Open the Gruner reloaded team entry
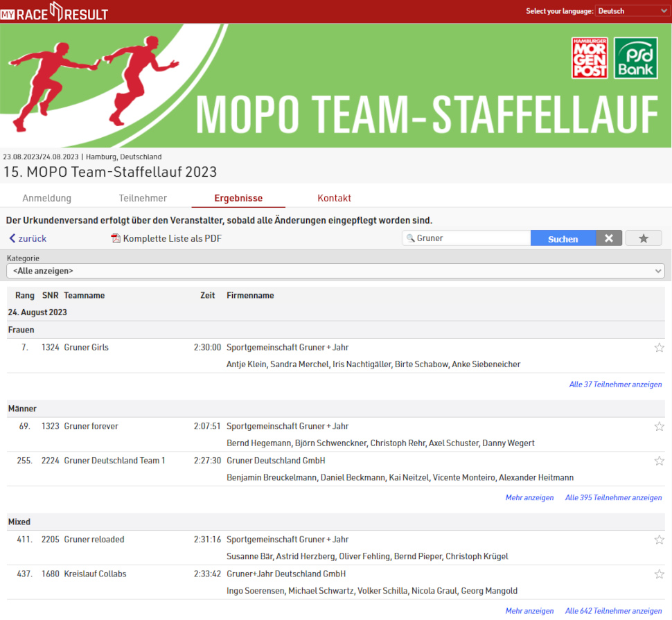 pos(94,539)
